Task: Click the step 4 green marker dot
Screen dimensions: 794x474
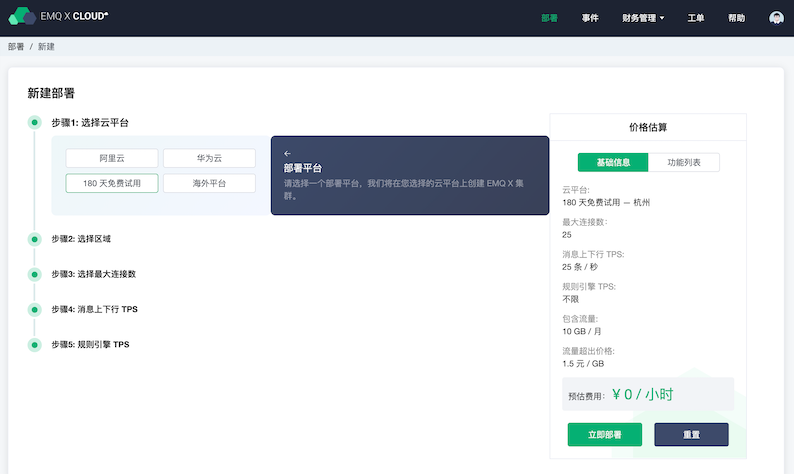Action: (x=34, y=309)
